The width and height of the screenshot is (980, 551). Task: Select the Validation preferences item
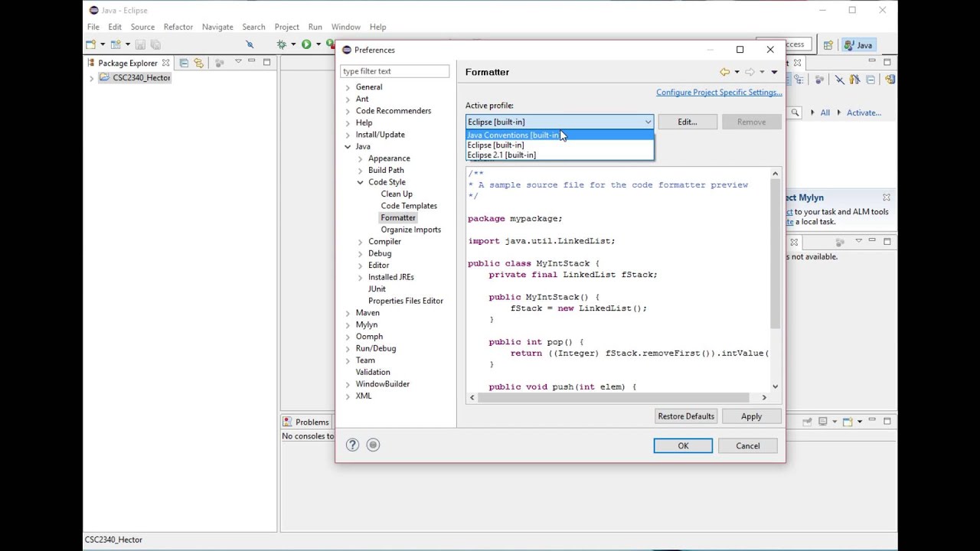click(x=373, y=372)
